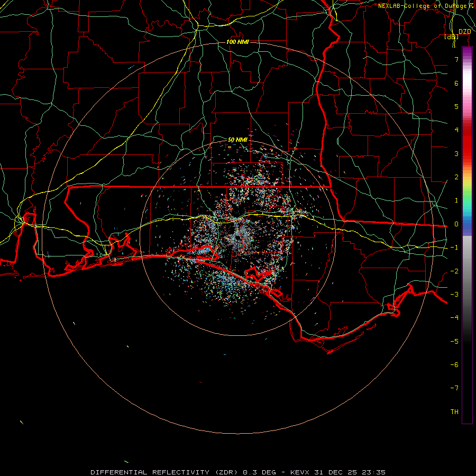Click the -3 value on the dB scale
This screenshot has height=476, width=476.
point(454,294)
